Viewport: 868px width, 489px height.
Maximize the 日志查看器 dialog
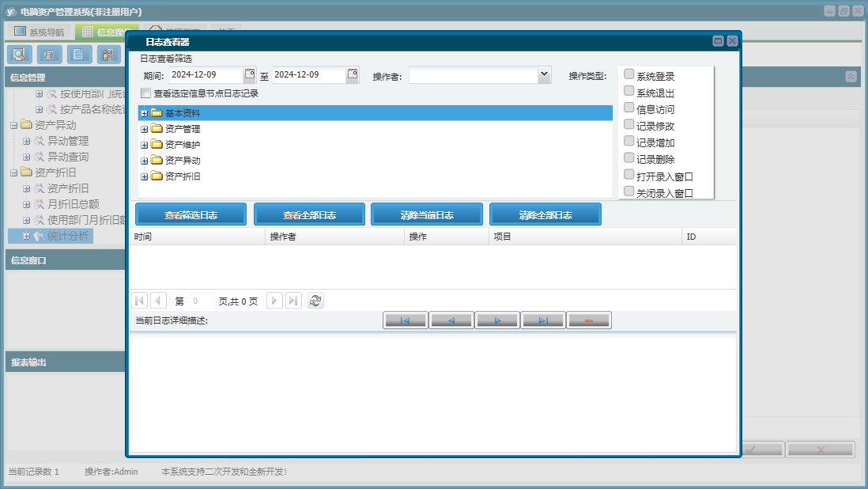(718, 41)
